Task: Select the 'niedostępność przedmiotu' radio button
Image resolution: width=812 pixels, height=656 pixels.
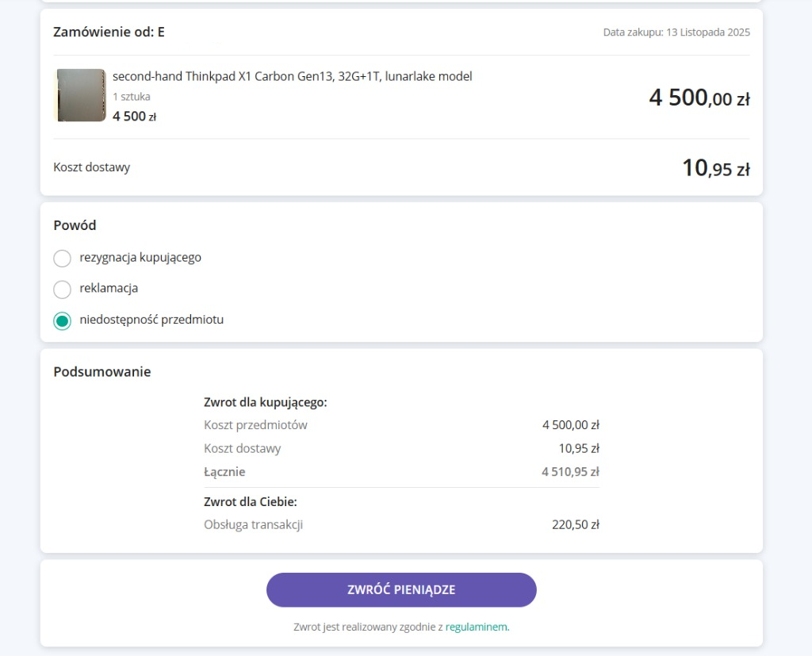Action: pos(62,320)
